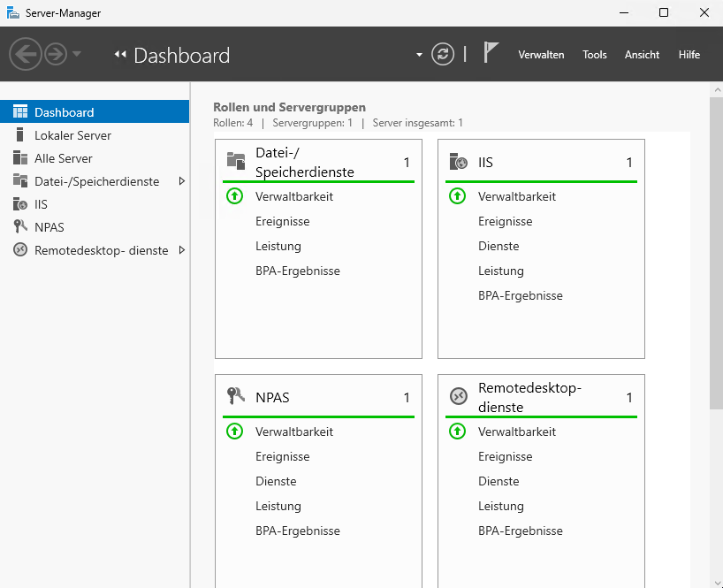This screenshot has width=723, height=588.
Task: Click green Verwaltbarkeit status icon in IIS tile
Action: [457, 196]
